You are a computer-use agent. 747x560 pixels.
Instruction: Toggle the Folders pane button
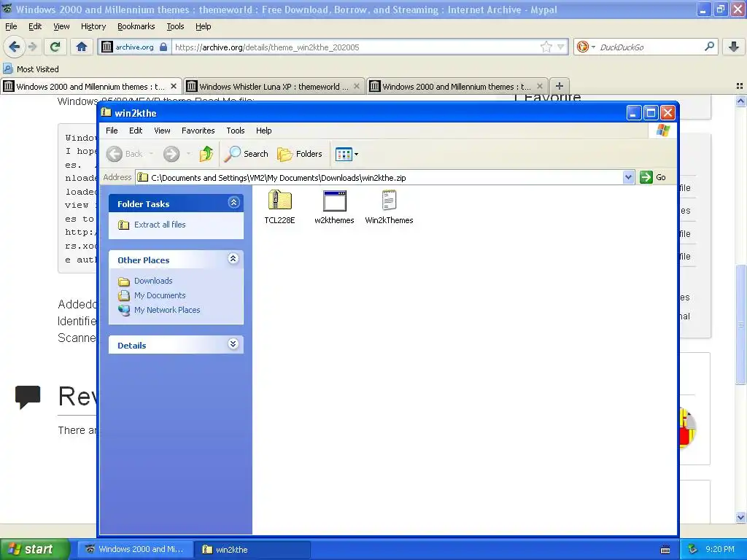click(300, 153)
